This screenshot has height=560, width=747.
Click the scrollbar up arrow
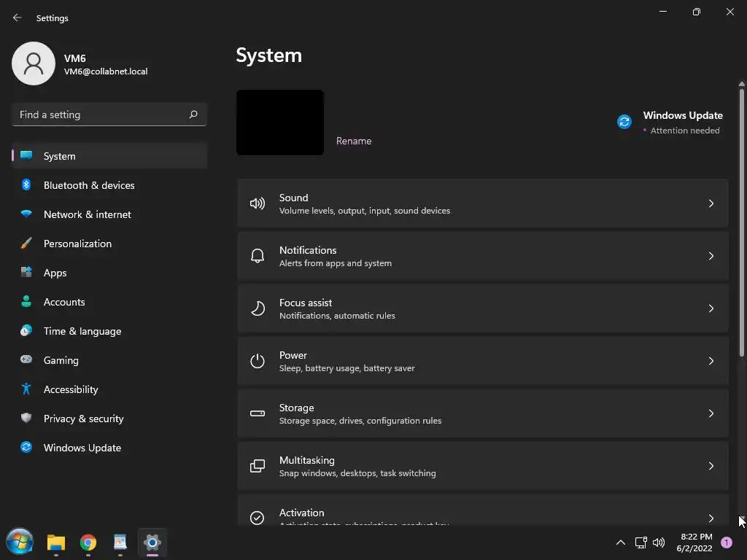pyautogui.click(x=742, y=84)
